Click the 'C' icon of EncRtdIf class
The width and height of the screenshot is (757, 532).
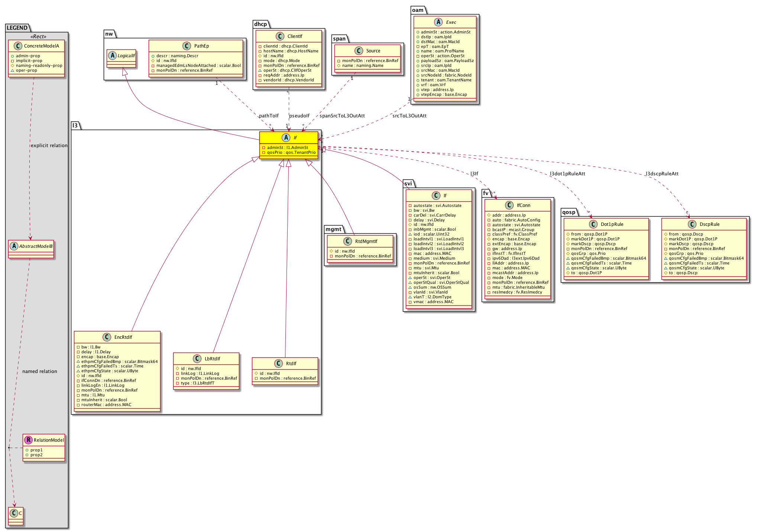pyautogui.click(x=107, y=337)
